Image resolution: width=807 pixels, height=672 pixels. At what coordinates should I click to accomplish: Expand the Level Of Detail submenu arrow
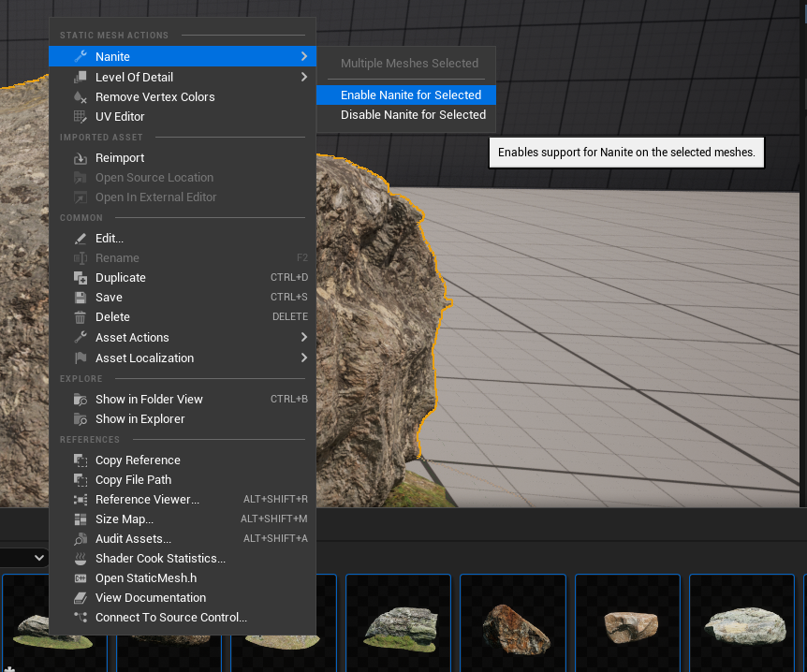(x=304, y=77)
